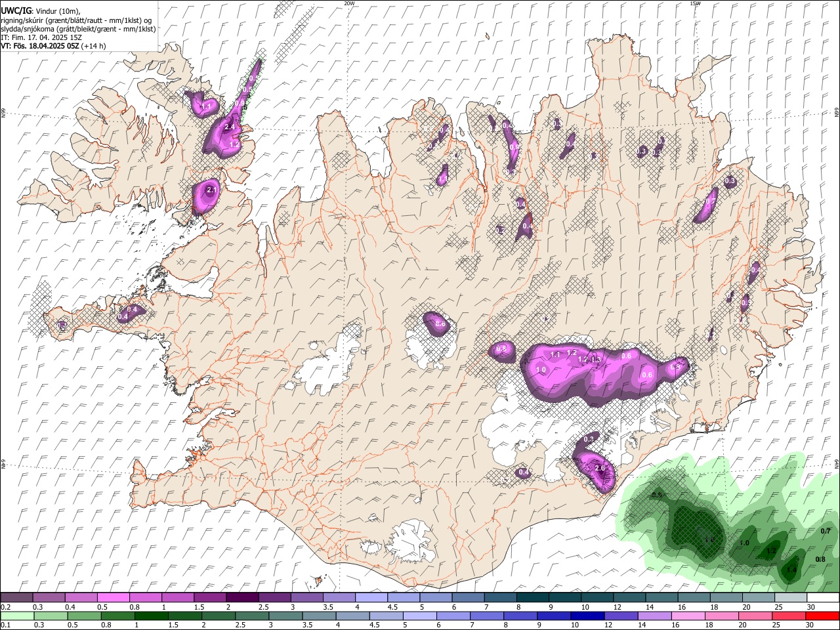The height and width of the screenshot is (630, 840).
Task: Click the '30' label under the upper legend row
Action: [x=811, y=607]
